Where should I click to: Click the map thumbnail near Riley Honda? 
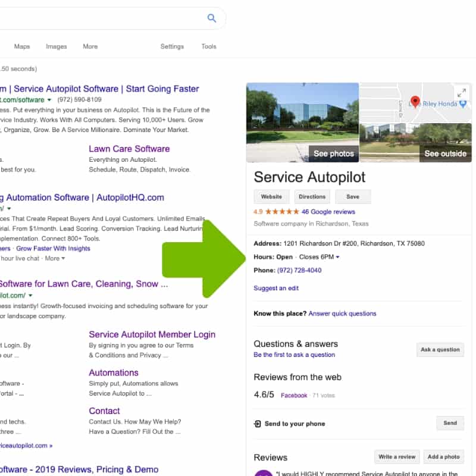point(415,102)
